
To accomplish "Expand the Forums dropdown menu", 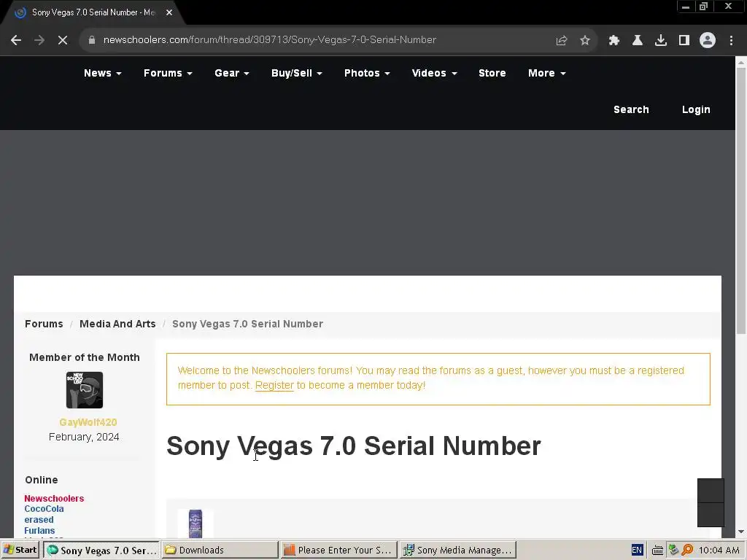I will (x=168, y=74).
